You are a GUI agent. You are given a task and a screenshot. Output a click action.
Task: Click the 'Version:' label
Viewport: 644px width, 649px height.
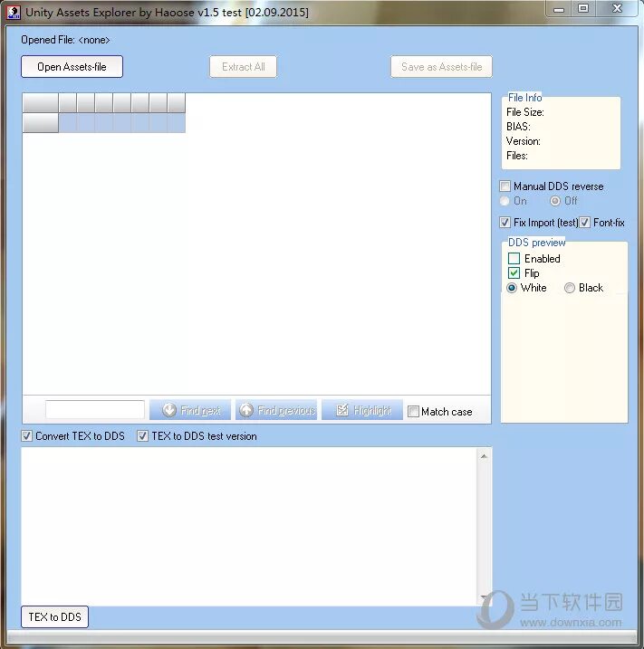[x=524, y=141]
